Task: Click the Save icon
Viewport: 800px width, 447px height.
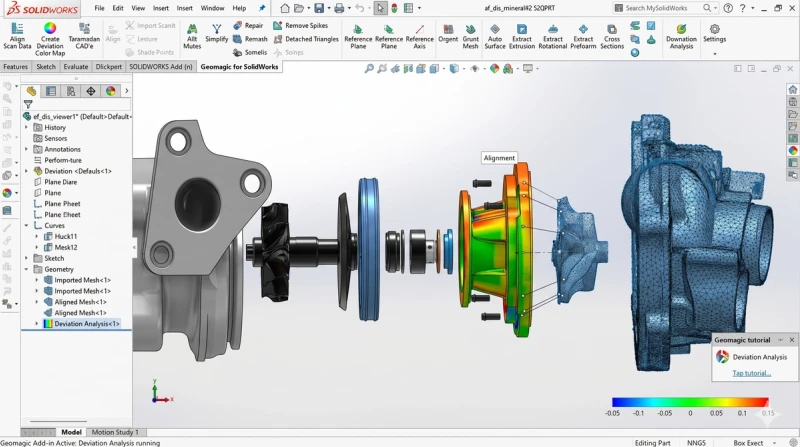Action: [319, 8]
